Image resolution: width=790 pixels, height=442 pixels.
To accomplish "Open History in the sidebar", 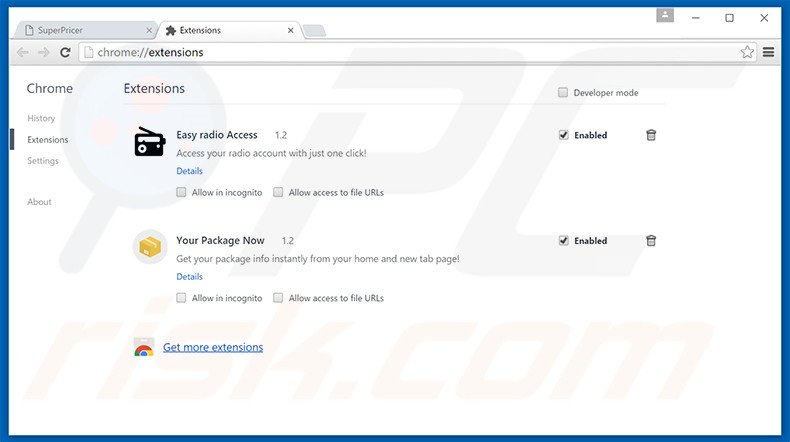I will pyautogui.click(x=41, y=118).
